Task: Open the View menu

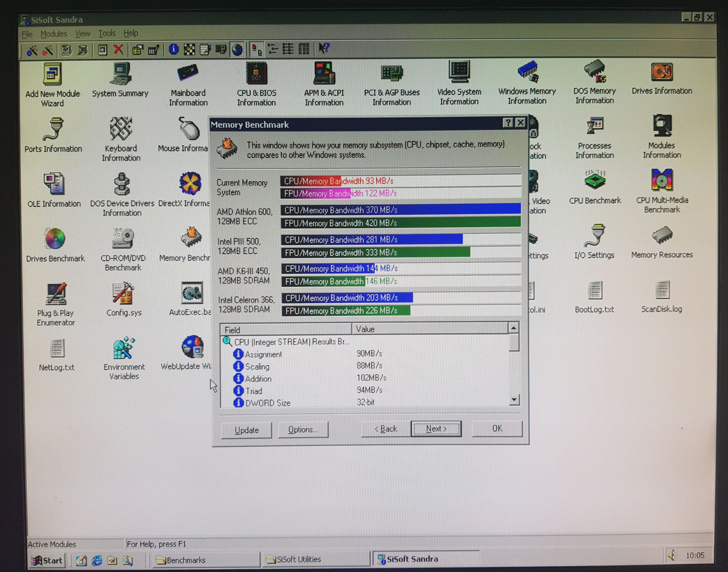Action: [82, 34]
